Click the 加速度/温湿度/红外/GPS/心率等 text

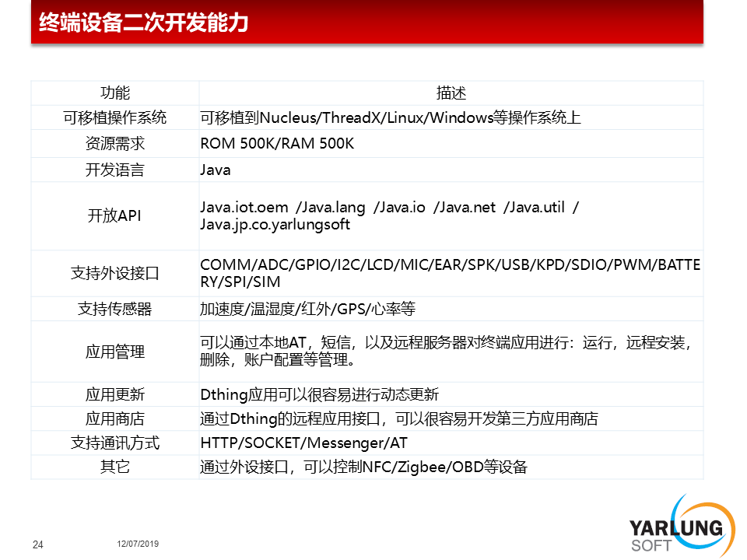307,309
